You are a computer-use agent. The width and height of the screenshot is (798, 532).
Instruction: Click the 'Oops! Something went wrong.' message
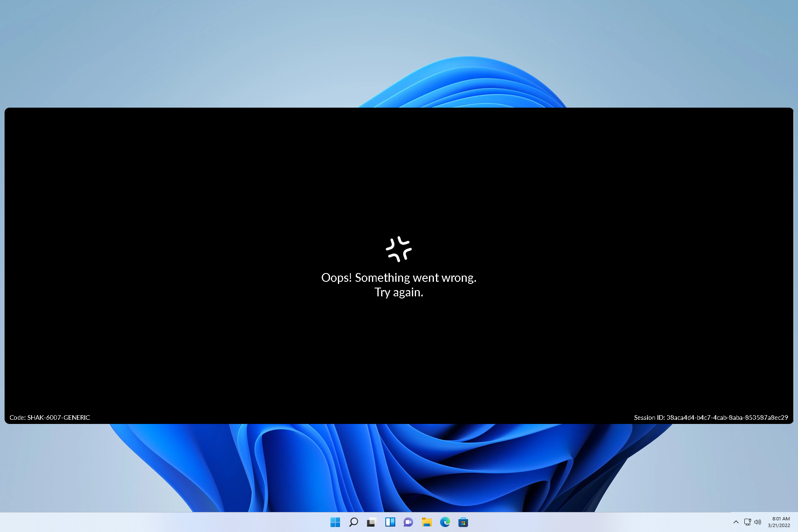pos(399,278)
